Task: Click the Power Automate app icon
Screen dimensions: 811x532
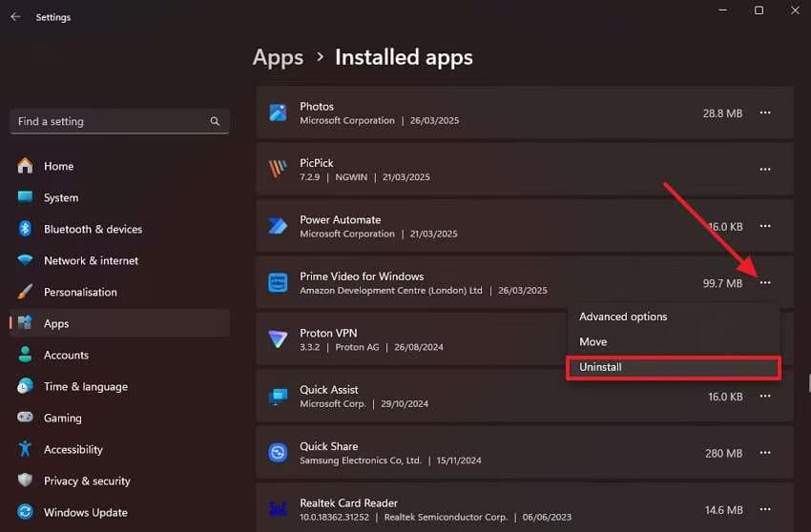Action: [278, 226]
